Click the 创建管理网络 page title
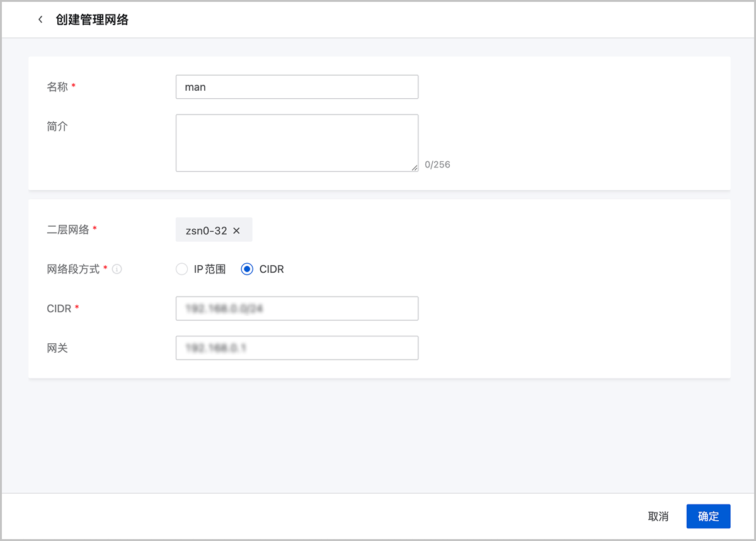 (92, 20)
